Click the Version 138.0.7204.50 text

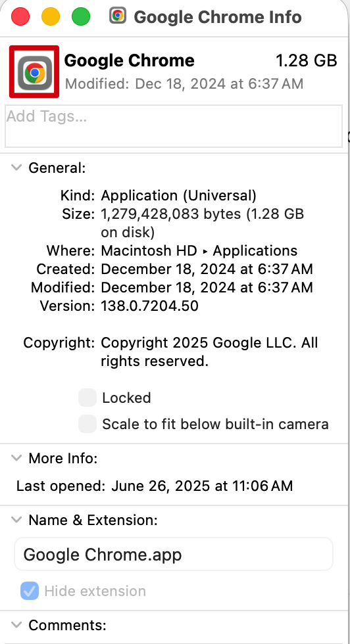point(150,306)
